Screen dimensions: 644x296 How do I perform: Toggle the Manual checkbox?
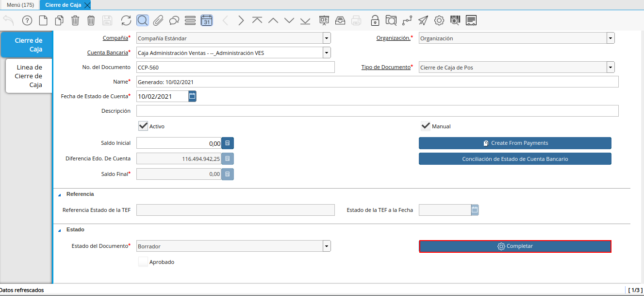(x=426, y=126)
